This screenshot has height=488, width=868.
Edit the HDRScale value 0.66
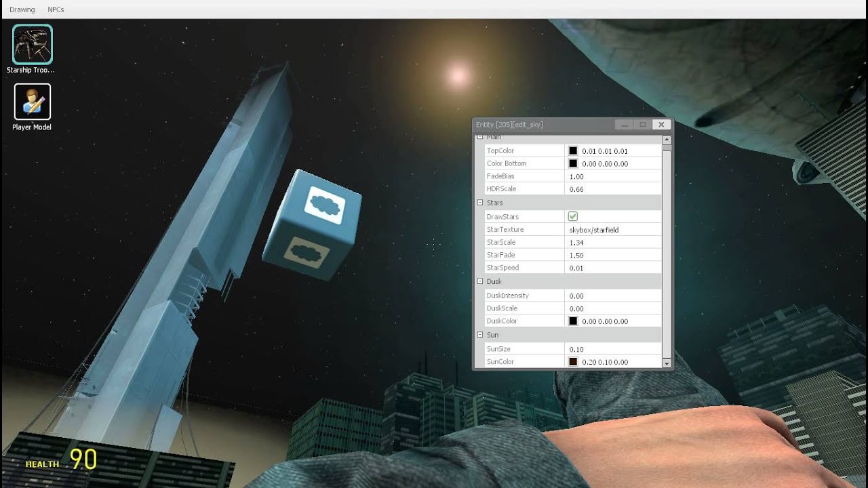click(613, 189)
